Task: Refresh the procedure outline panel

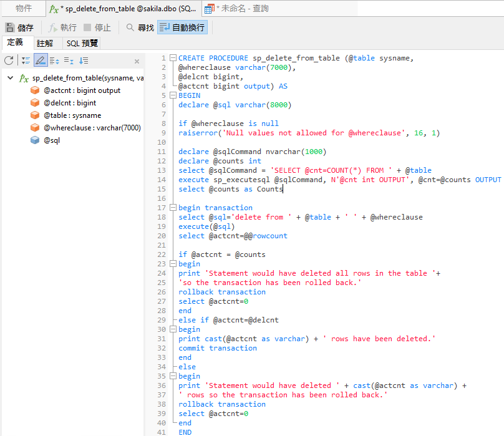Action: pyautogui.click(x=9, y=60)
